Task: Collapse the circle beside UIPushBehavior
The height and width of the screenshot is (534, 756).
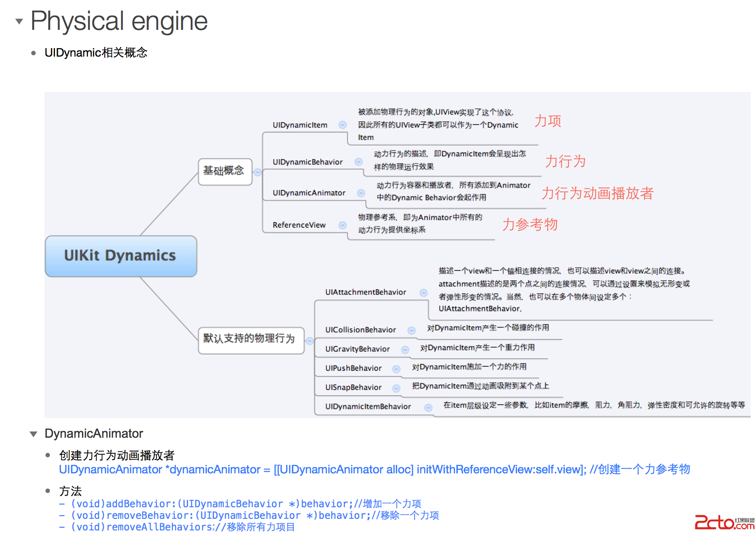Action: click(x=396, y=369)
